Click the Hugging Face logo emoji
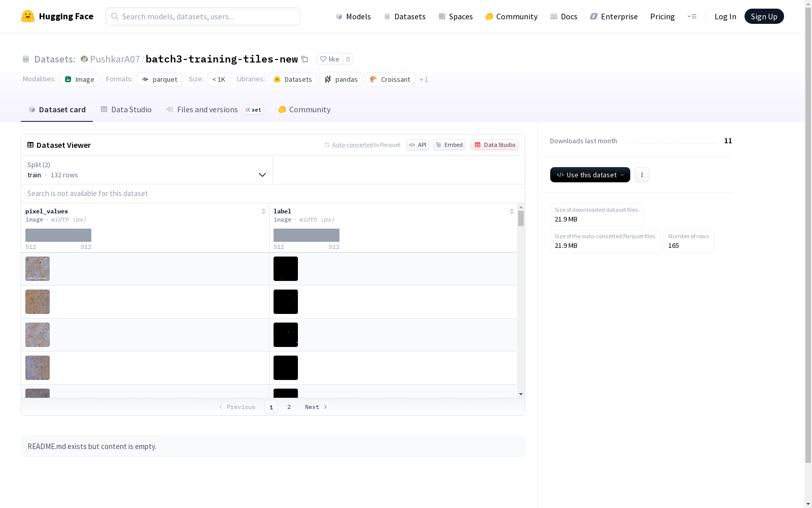 (x=28, y=16)
